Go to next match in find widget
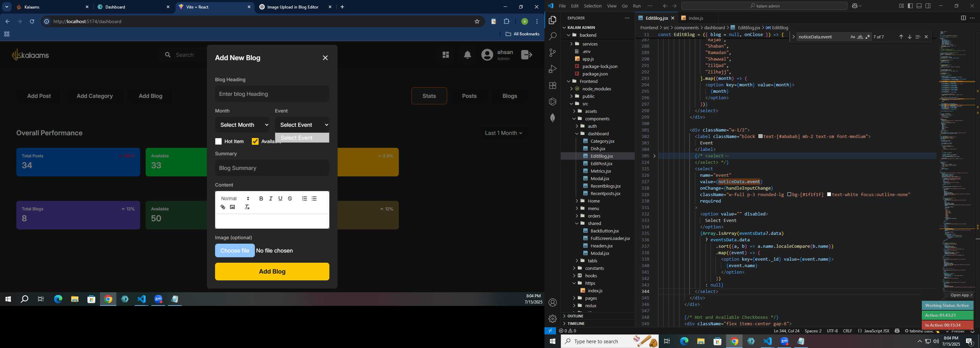980x348 pixels. 910,37
